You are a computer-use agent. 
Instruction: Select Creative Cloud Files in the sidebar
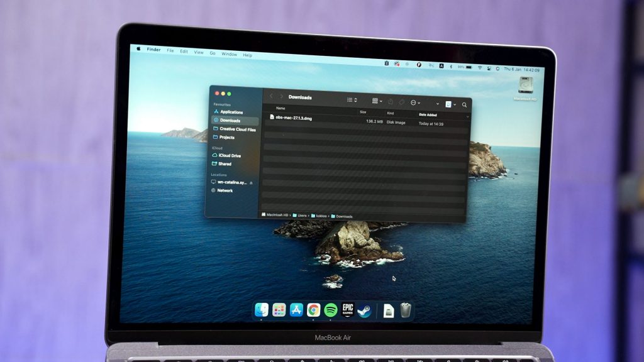point(235,129)
